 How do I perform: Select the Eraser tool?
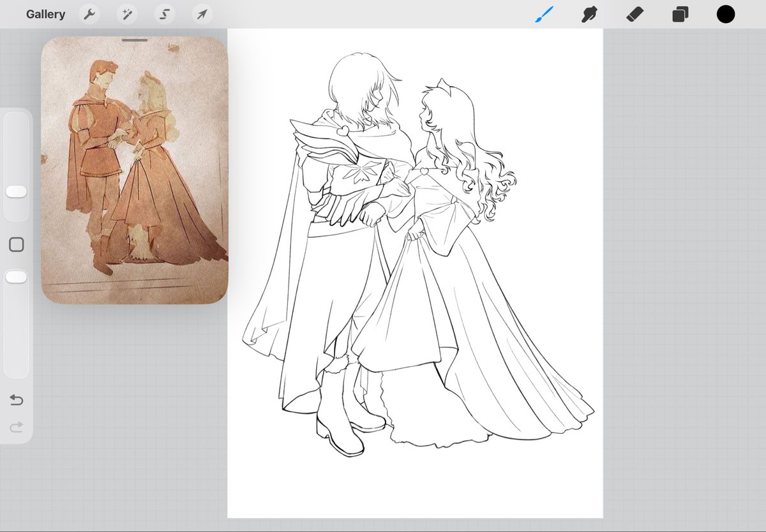click(635, 14)
